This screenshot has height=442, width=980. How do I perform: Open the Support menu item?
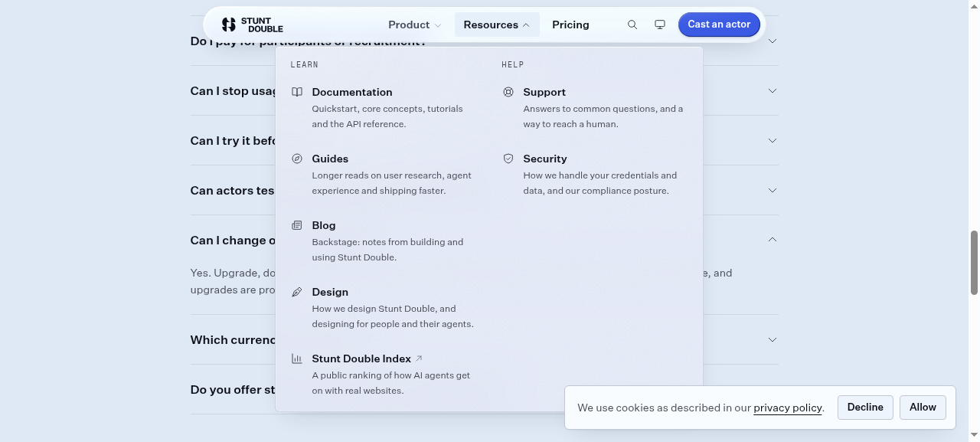point(595,107)
